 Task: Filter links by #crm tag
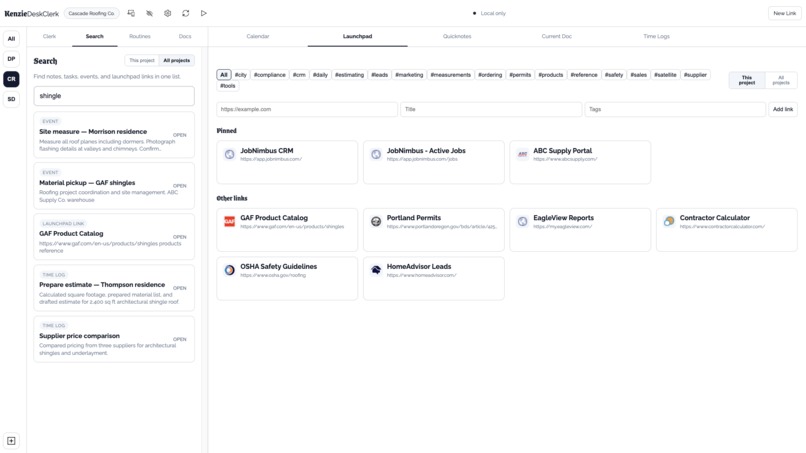299,75
